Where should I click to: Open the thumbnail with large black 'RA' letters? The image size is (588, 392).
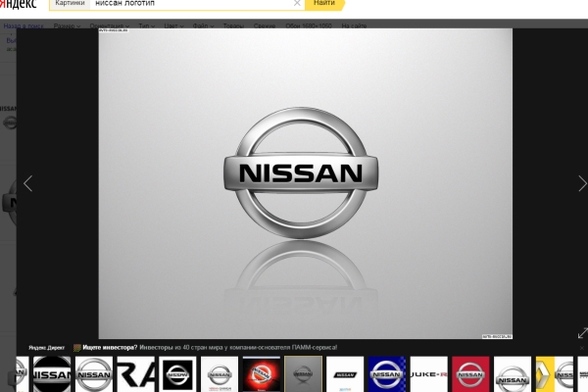[136, 374]
